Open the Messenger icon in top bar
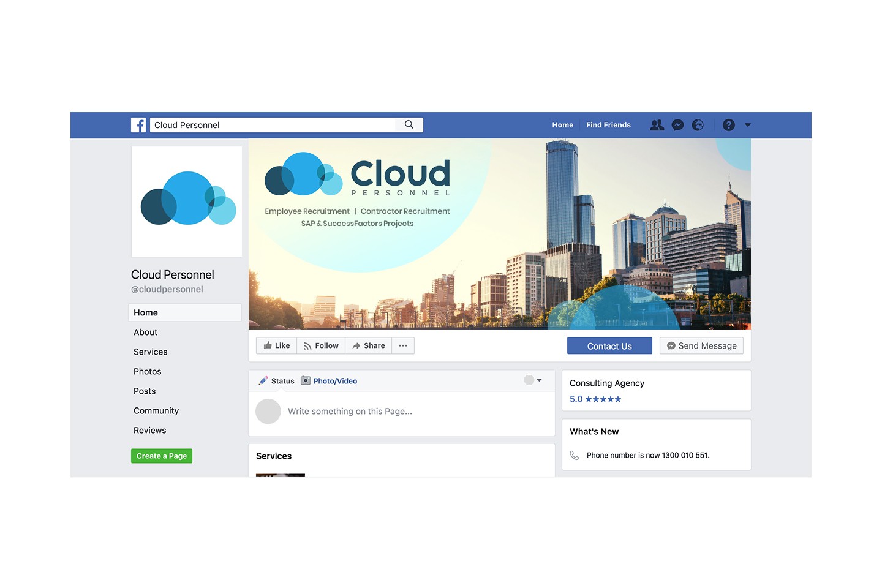The image size is (882, 588). pyautogui.click(x=677, y=125)
